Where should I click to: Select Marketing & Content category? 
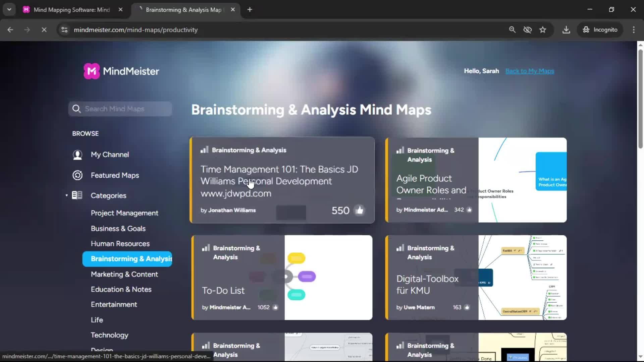[x=124, y=274]
